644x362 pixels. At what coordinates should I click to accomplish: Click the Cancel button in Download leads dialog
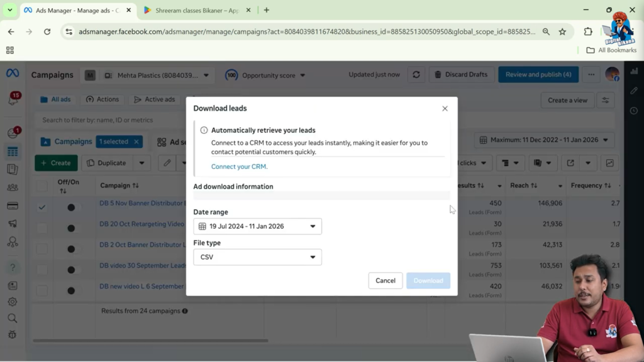tap(385, 280)
